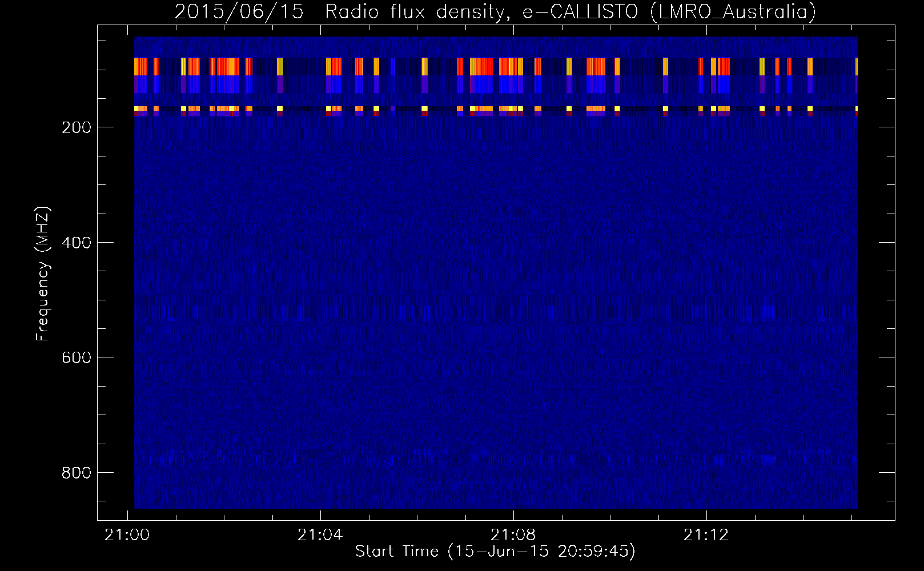The image size is (924, 571).
Task: Click the 'Start Time (15-Jun-15 20:59:45)' axis title
Action: point(495,552)
